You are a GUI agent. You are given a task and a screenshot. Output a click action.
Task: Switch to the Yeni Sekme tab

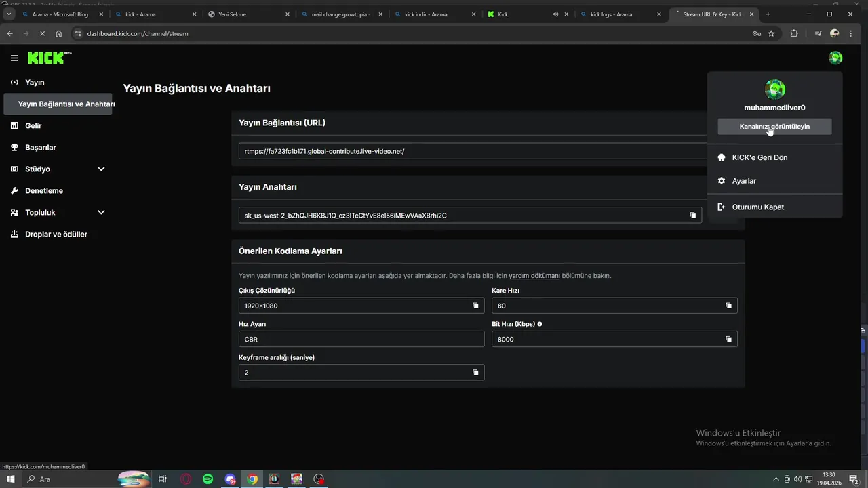(x=248, y=14)
